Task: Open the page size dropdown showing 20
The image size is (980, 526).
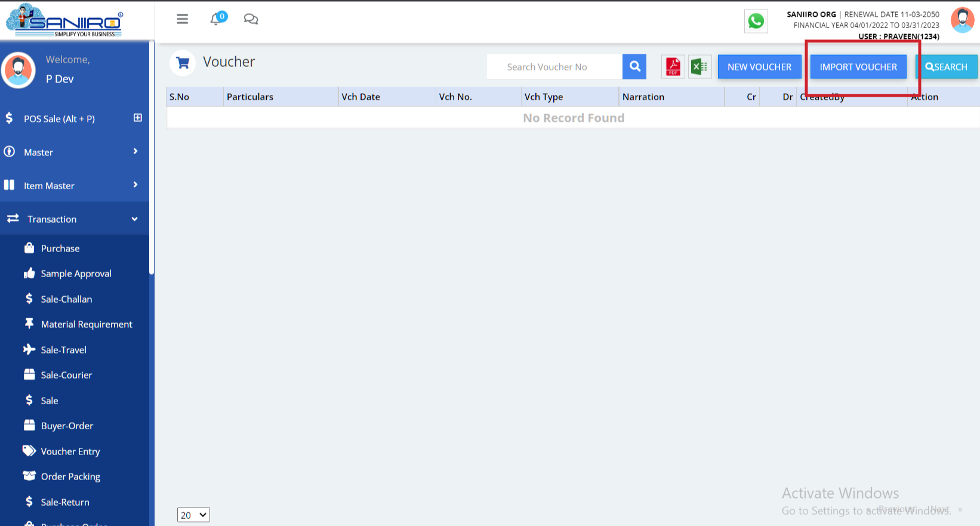Action: [x=193, y=515]
